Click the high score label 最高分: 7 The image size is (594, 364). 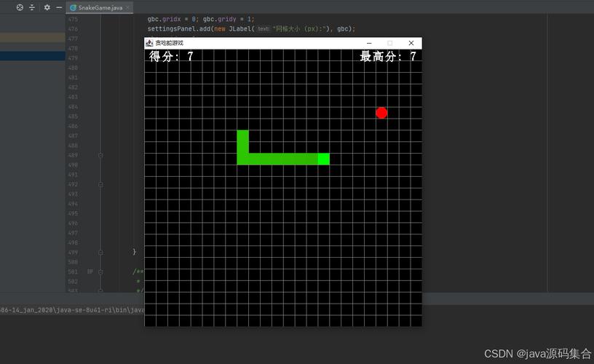(x=388, y=57)
